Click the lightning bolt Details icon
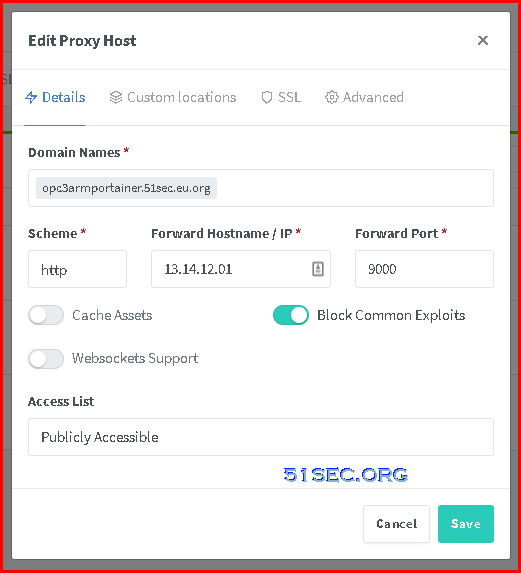Image resolution: width=521 pixels, height=573 pixels. click(x=31, y=97)
